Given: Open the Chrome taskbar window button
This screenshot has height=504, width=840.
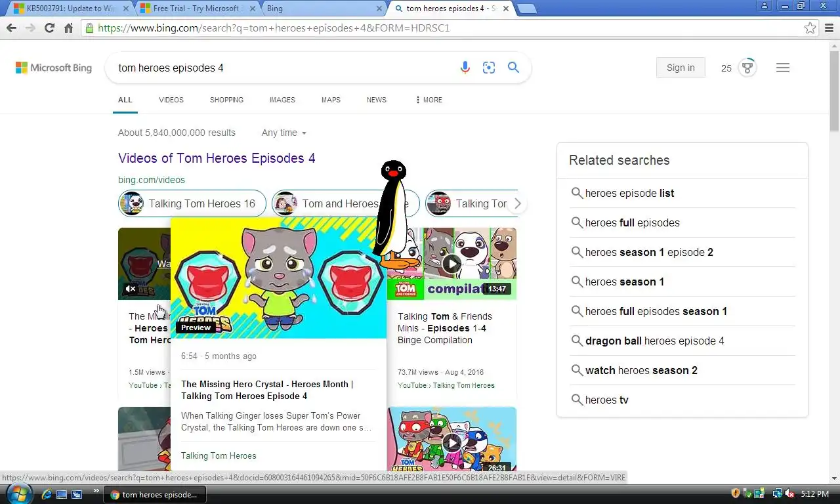Looking at the screenshot, I should point(155,494).
